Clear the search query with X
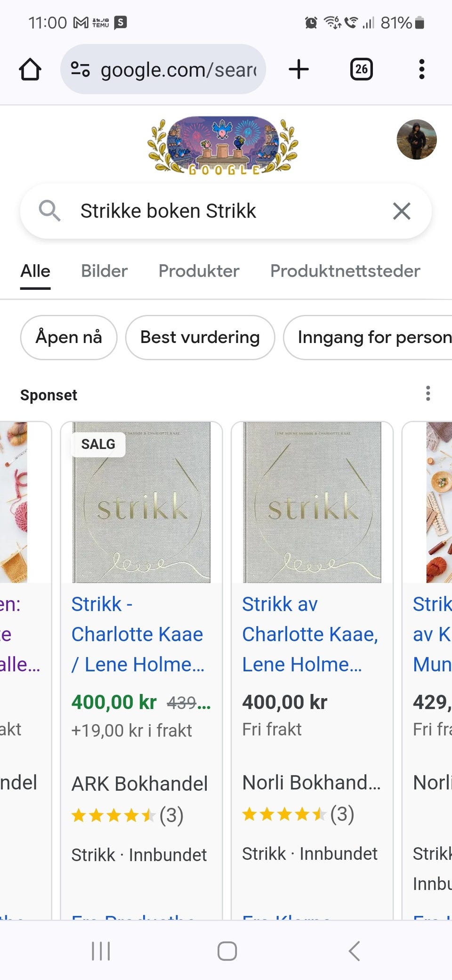 [402, 211]
